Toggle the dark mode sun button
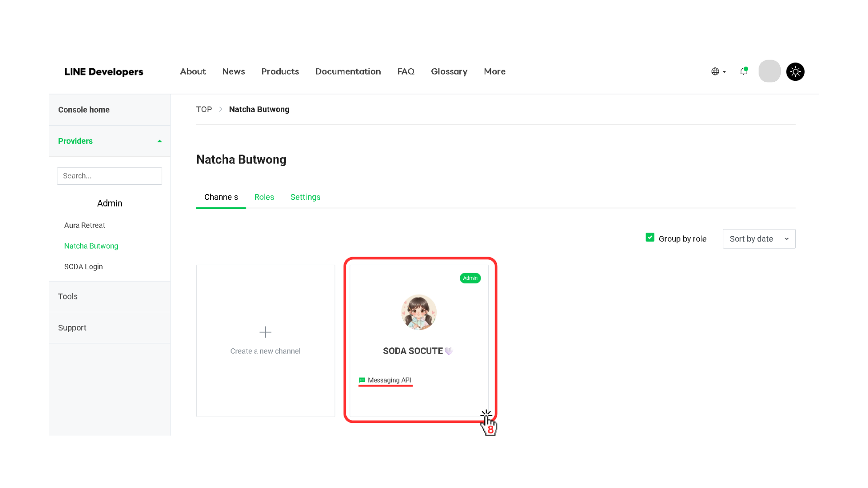Screen dimensions: 868x488 [795, 71]
